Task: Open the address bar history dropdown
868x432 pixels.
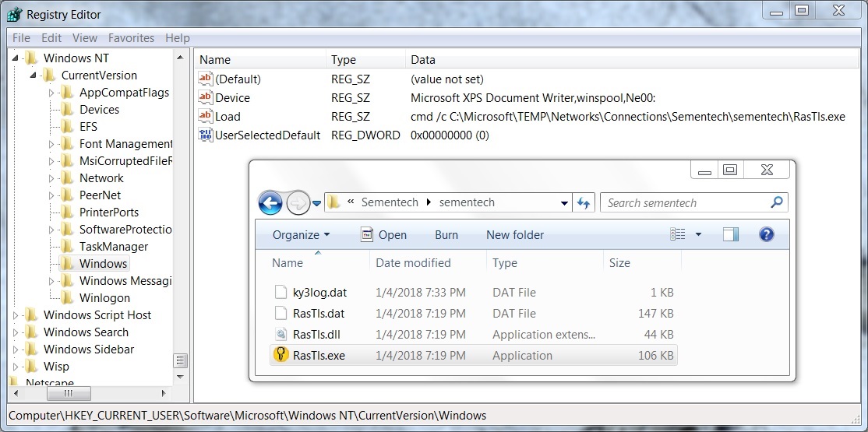Action: (x=564, y=203)
